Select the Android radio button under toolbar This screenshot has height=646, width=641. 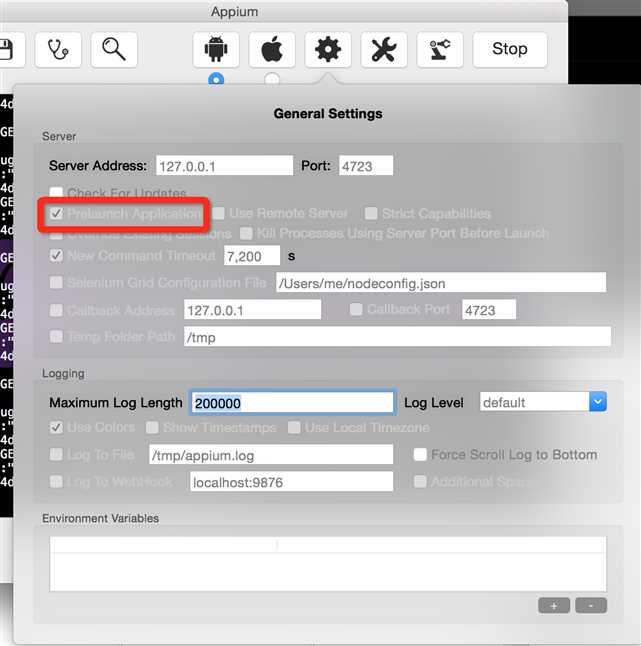(x=216, y=79)
